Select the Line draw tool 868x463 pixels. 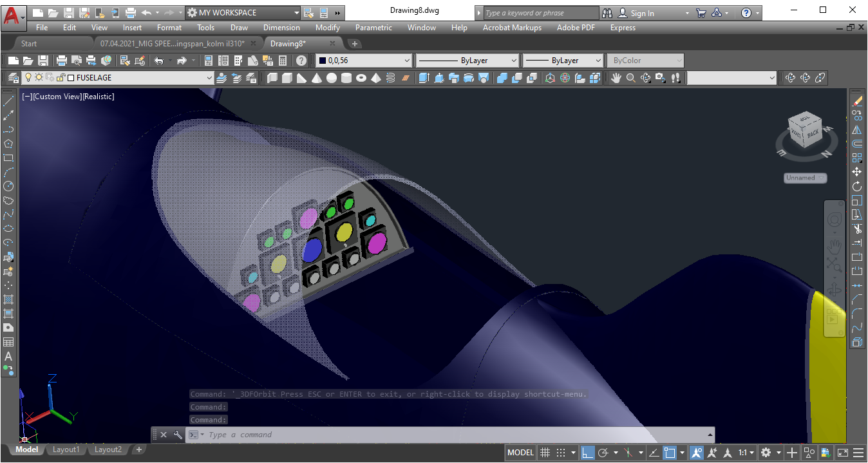pos(8,100)
